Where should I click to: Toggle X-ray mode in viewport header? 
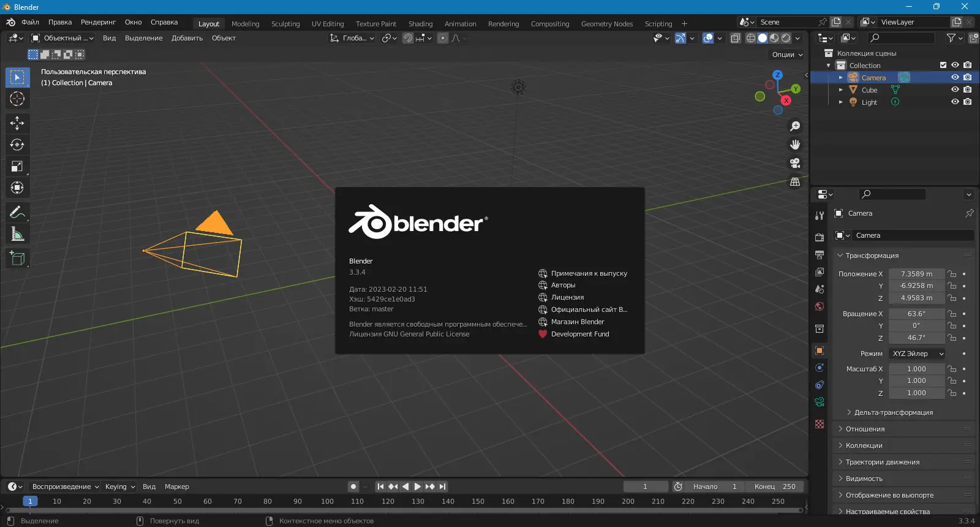click(x=736, y=38)
